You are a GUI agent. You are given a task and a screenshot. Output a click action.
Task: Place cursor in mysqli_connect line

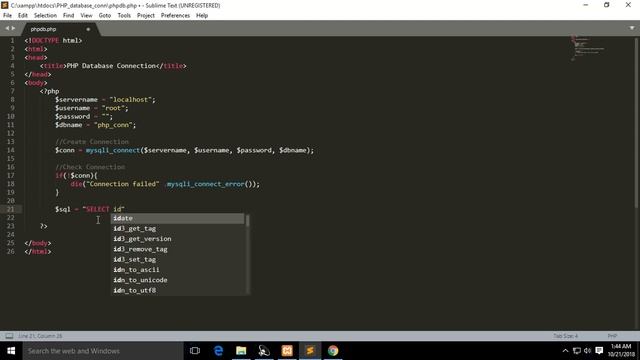(184, 150)
